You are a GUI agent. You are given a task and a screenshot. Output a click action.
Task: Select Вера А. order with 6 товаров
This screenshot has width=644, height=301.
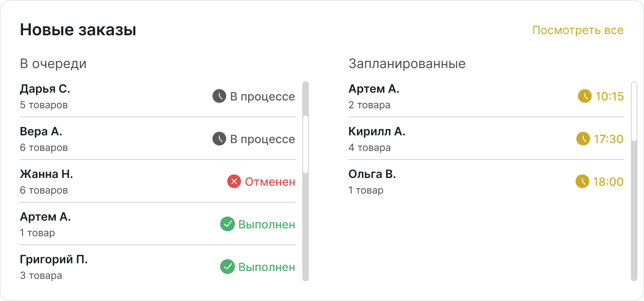tap(158, 139)
